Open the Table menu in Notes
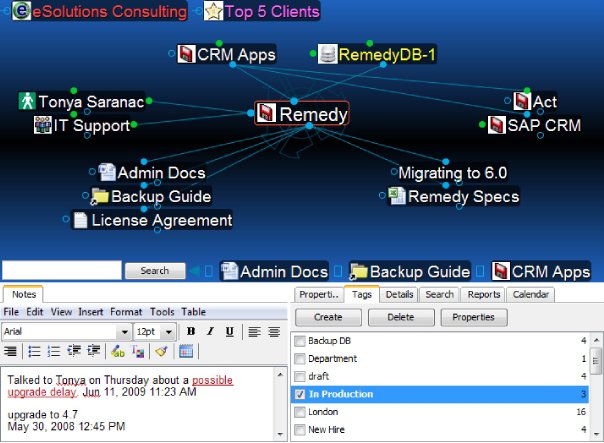 pyautogui.click(x=193, y=312)
